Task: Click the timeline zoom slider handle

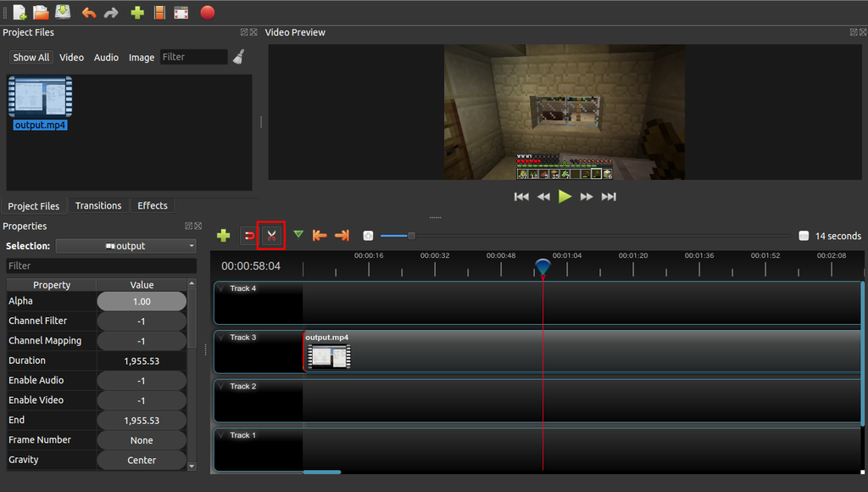Action: (411, 236)
